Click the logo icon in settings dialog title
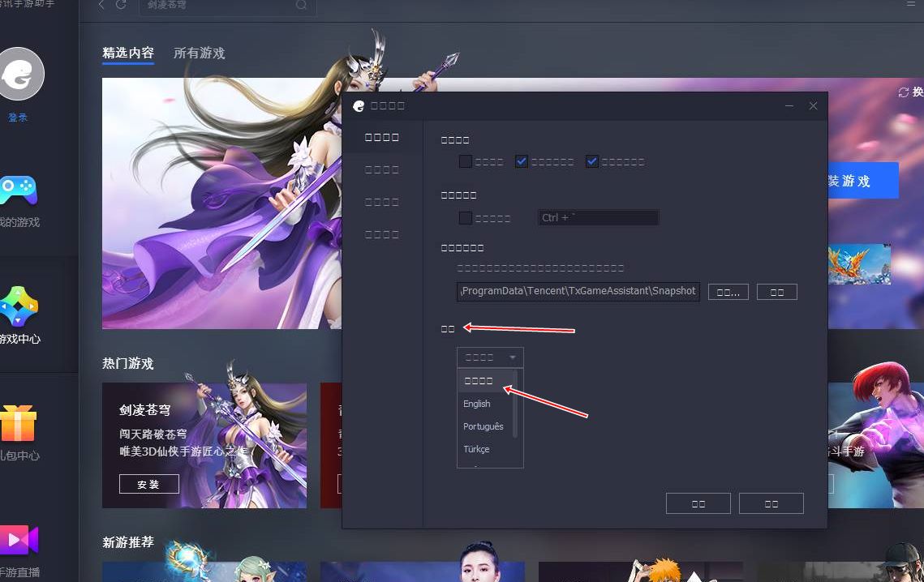This screenshot has height=582, width=924. [x=359, y=106]
